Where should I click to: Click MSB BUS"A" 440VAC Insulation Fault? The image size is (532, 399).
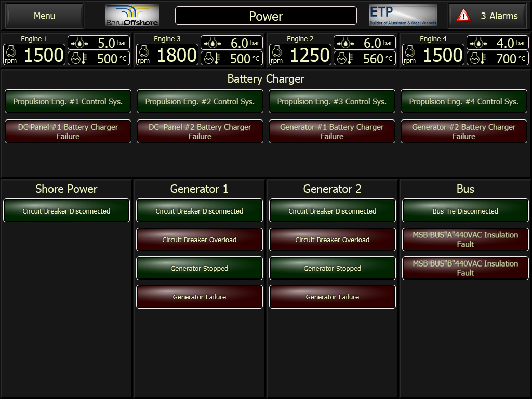465,240
